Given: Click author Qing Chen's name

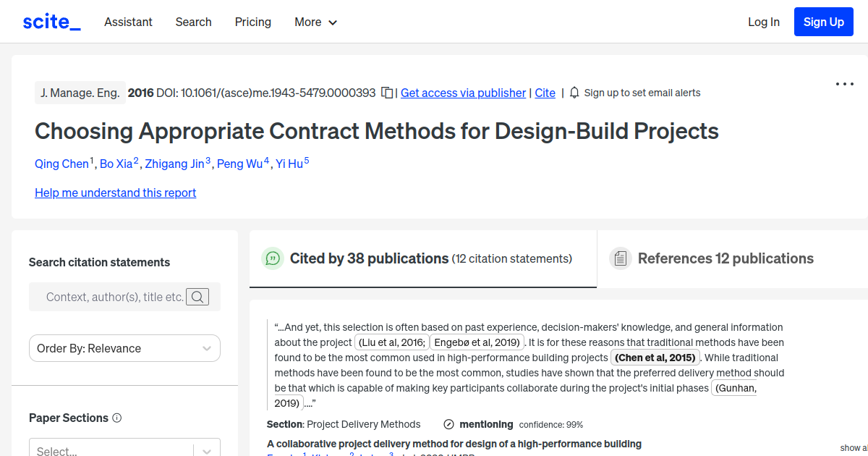Looking at the screenshot, I should (61, 164).
